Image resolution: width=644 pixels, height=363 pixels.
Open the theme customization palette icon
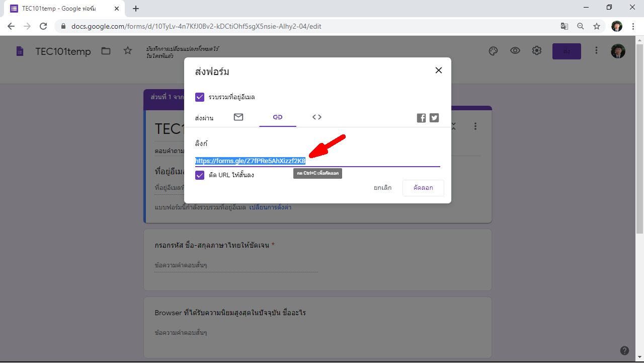tap(493, 51)
